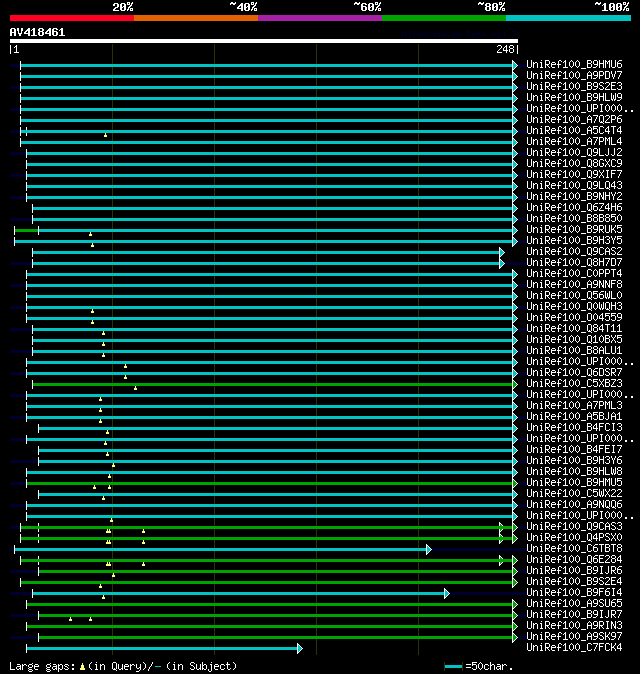Click the arrowhead ending the Q9CAS2 alignment
Image resolution: width=640 pixels, height=674 pixels.
tap(502, 252)
